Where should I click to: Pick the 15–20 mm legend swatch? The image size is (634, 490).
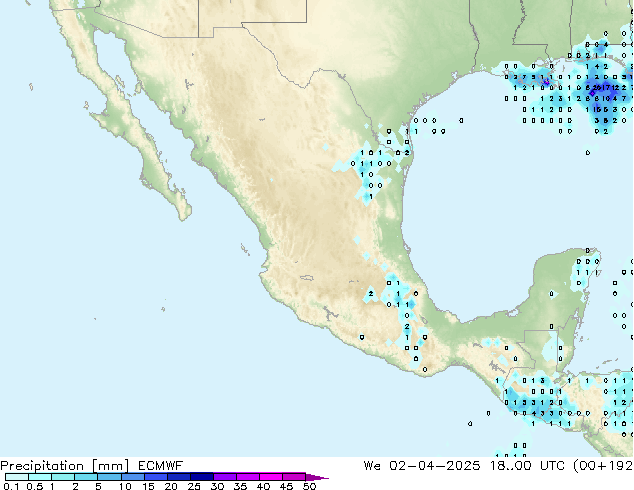point(156,477)
